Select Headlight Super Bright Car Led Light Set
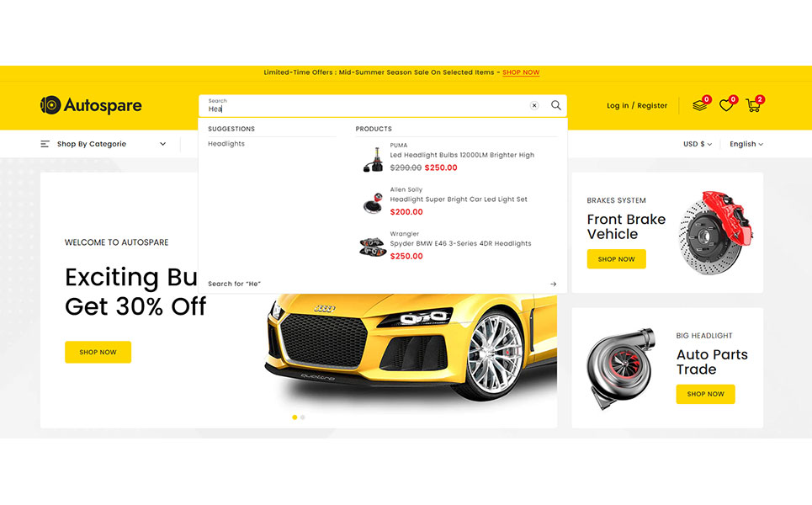The image size is (812, 505). pos(459,199)
